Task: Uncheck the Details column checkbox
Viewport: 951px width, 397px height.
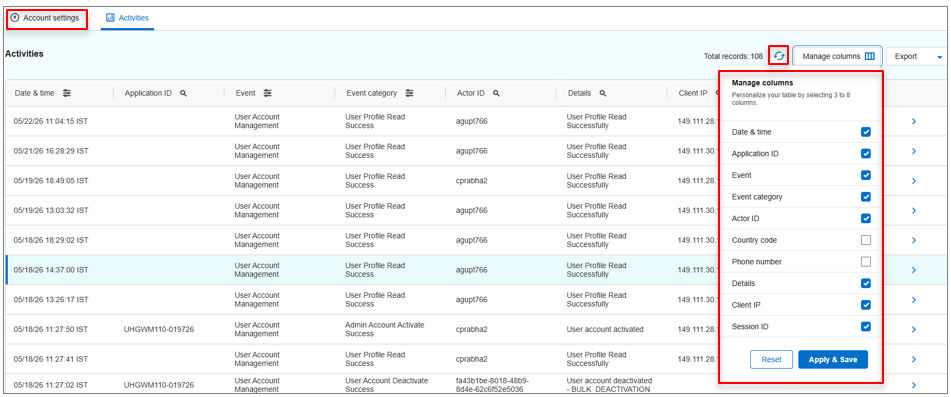Action: click(x=866, y=283)
